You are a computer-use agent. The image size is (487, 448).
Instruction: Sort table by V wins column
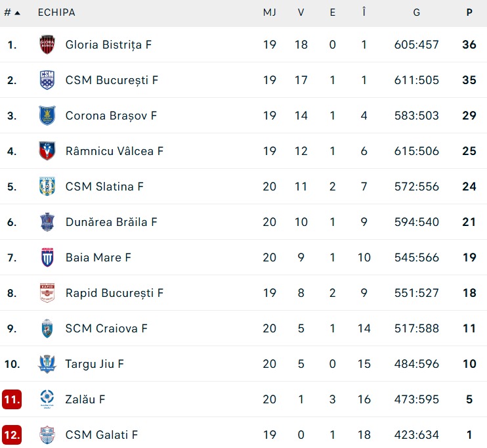(x=301, y=12)
